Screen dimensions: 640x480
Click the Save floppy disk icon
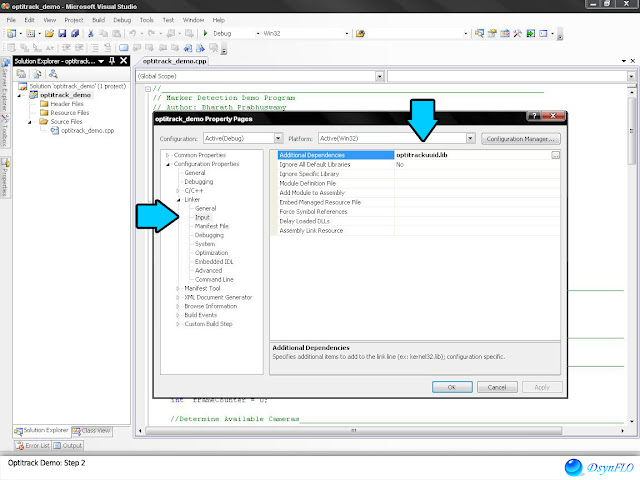tap(62, 33)
